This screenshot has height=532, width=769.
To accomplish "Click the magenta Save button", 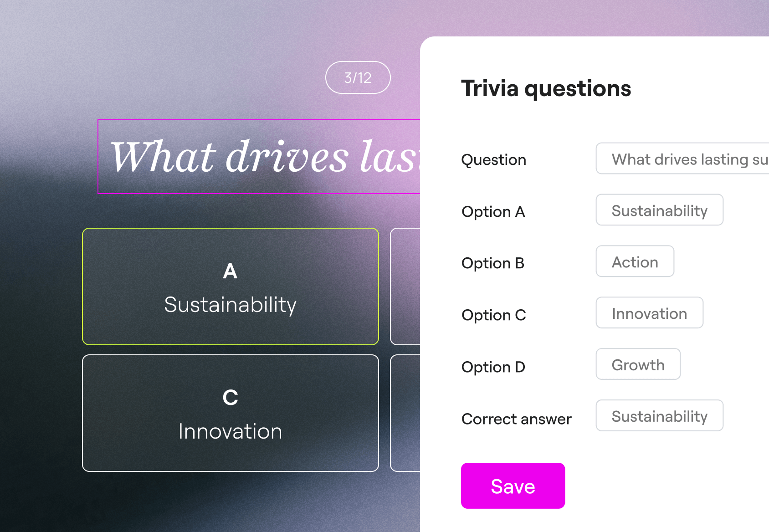I will coord(513,486).
